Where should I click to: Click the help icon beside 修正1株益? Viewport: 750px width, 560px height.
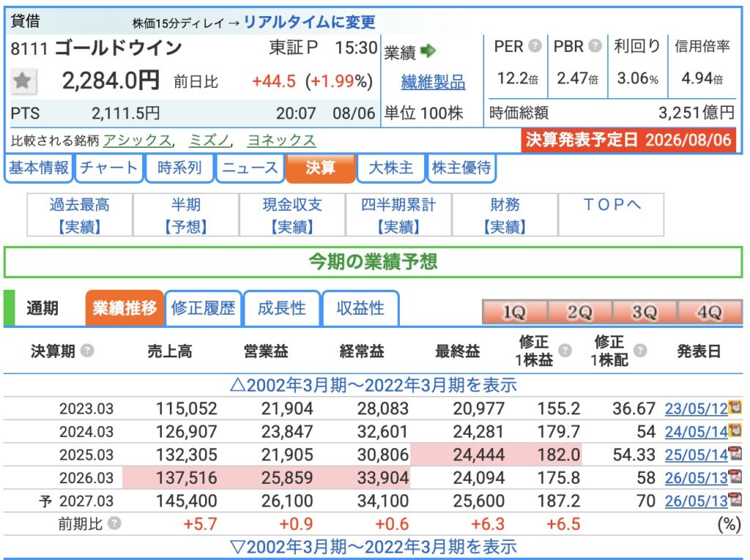[x=565, y=351]
